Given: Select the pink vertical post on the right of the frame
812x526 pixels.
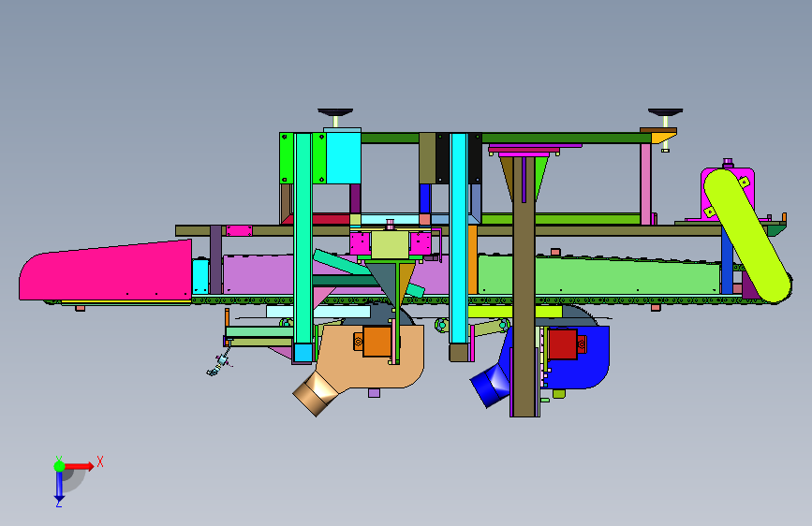Looking at the screenshot, I should pos(646,184).
